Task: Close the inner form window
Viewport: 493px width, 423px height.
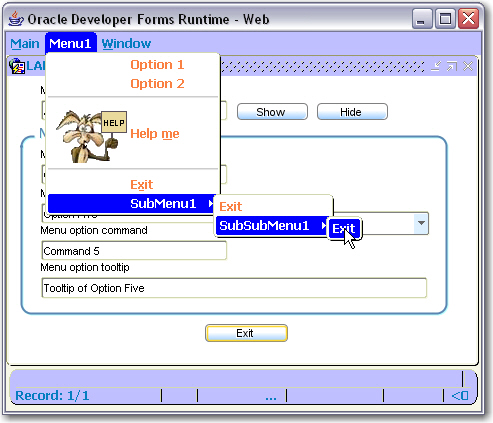Action: point(468,66)
